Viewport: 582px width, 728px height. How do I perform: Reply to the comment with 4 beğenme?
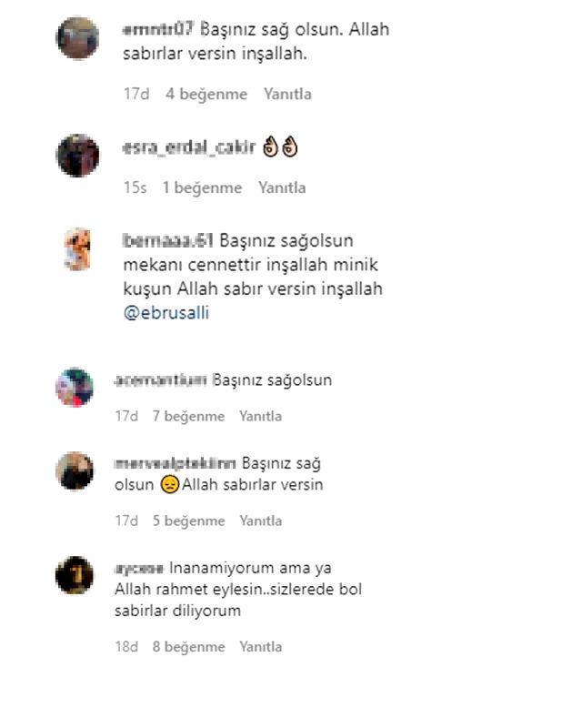pos(287,95)
